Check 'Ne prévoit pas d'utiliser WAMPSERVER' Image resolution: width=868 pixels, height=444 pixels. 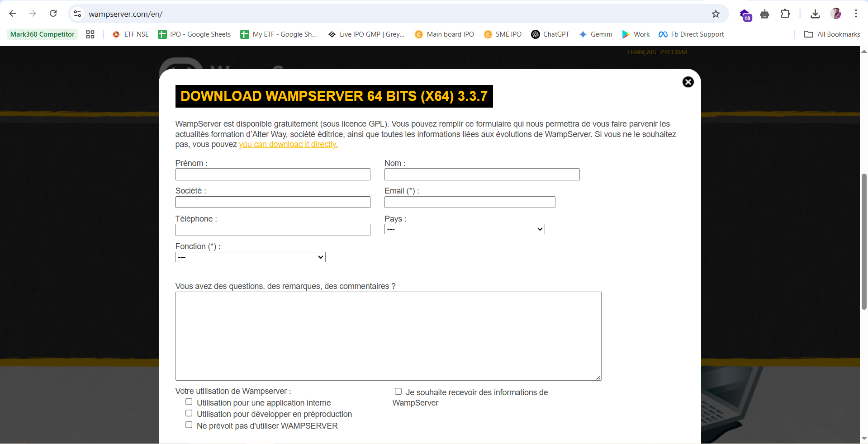pyautogui.click(x=189, y=425)
